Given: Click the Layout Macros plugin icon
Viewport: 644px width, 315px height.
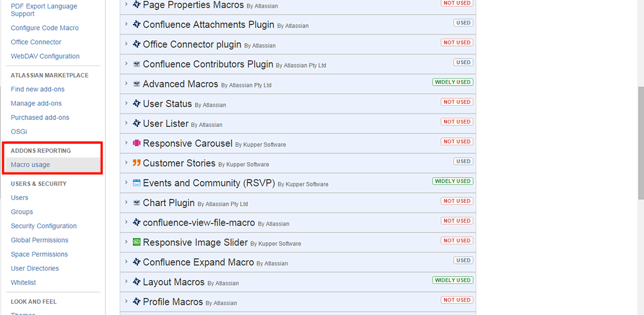Looking at the screenshot, I should (137, 282).
